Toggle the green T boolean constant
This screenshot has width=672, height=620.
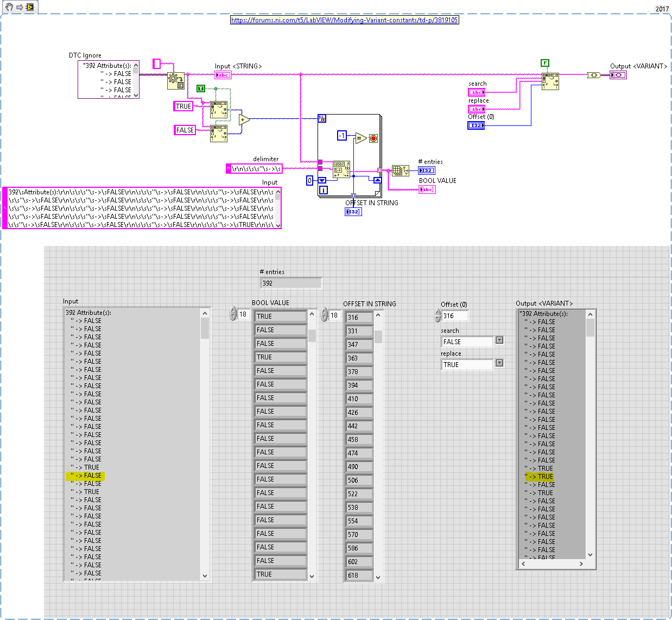pyautogui.click(x=201, y=88)
